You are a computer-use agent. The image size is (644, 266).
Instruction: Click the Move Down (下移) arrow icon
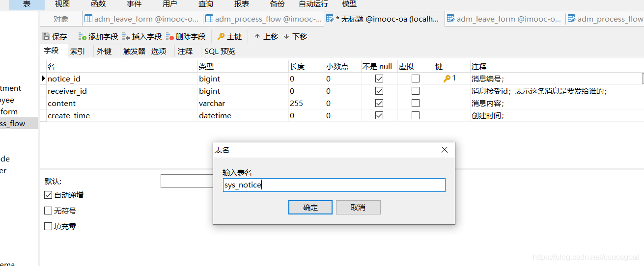click(286, 36)
